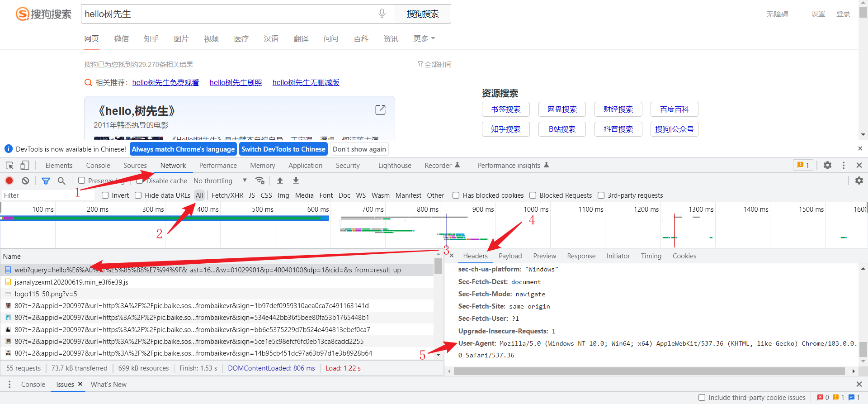This screenshot has width=868, height=404.
Task: Toggle the network filter funnel icon
Action: tap(46, 181)
